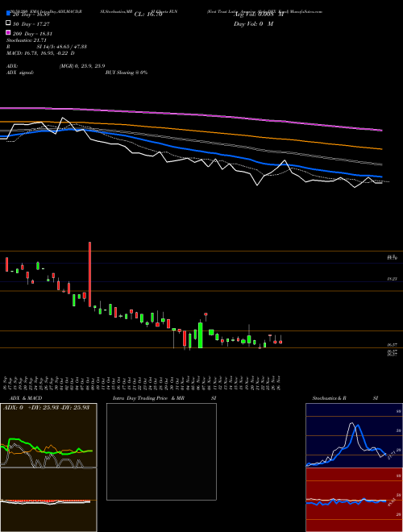Click the 'BUY Slowing @ 0%' signal text
403x532 pixels.
click(127, 73)
